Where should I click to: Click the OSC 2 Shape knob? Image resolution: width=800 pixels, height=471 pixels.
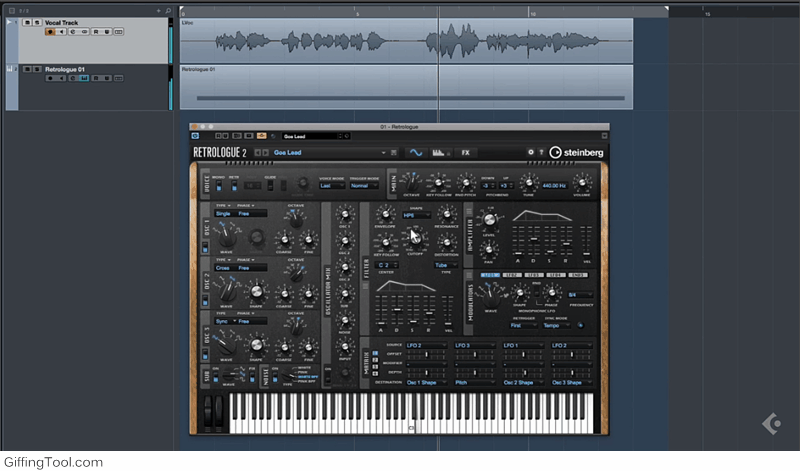(257, 291)
